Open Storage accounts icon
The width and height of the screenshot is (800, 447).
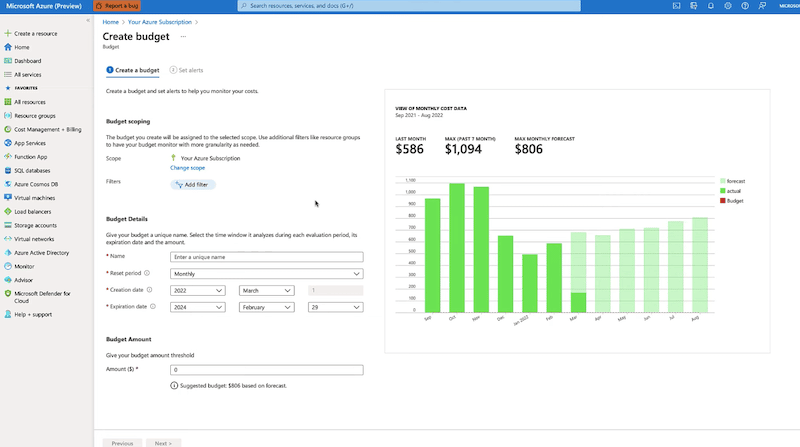click(x=8, y=225)
